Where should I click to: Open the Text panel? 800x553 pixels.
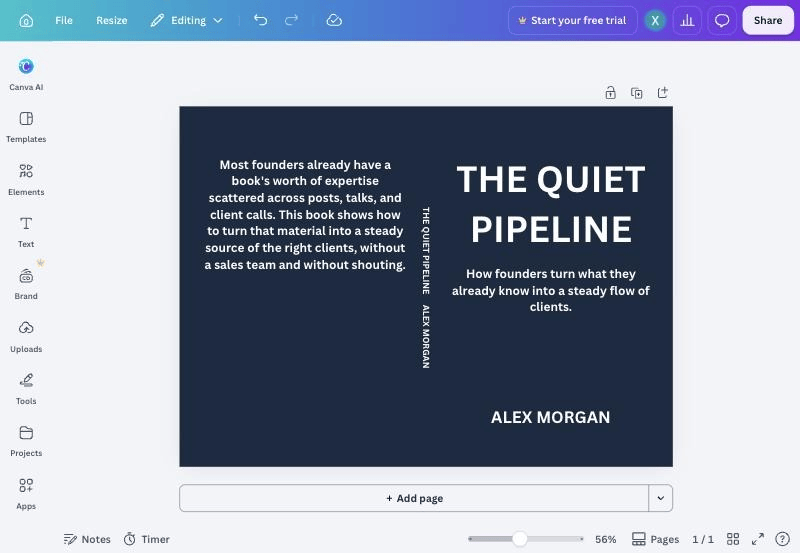click(26, 232)
